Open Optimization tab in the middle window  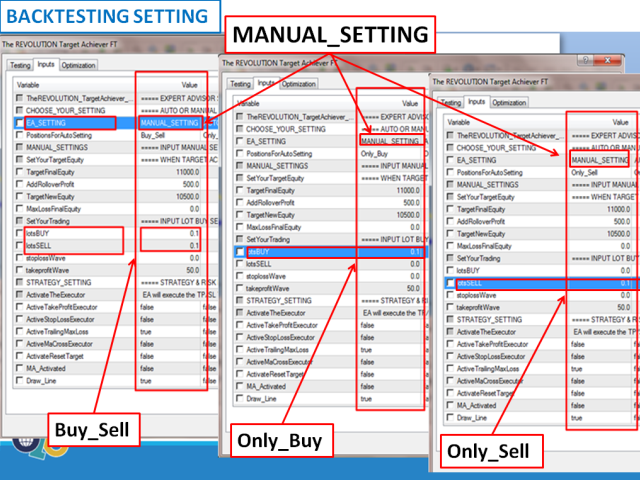coord(298,84)
